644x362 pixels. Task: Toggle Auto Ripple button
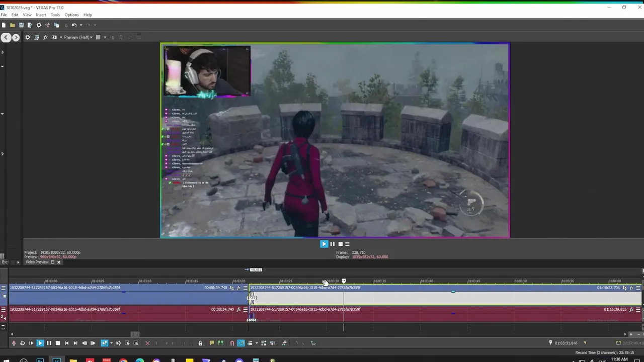250,343
